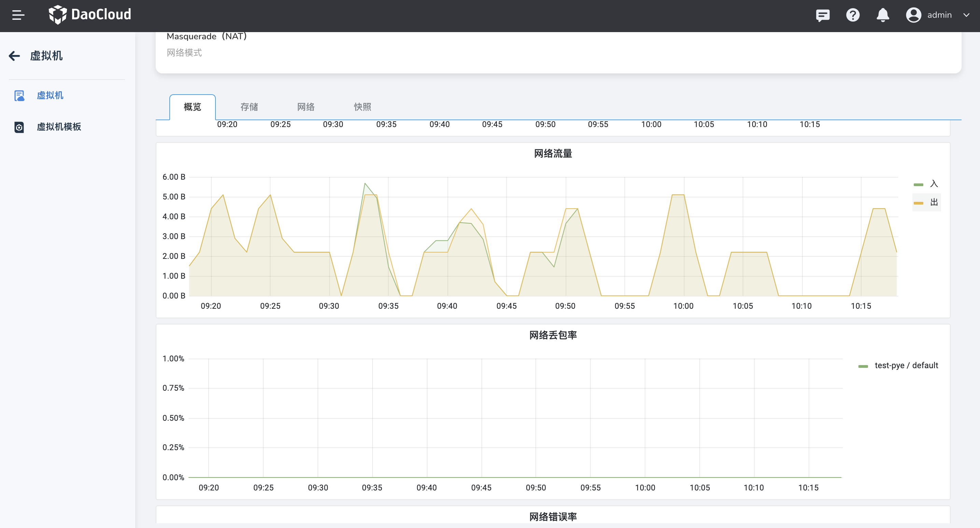
Task: Switch to the 网络 tab
Action: pyautogui.click(x=306, y=107)
